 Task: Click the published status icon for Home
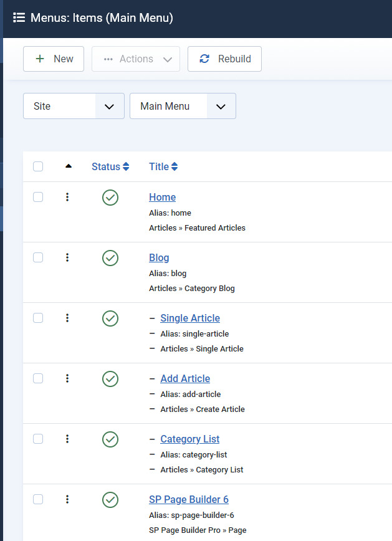click(x=110, y=198)
